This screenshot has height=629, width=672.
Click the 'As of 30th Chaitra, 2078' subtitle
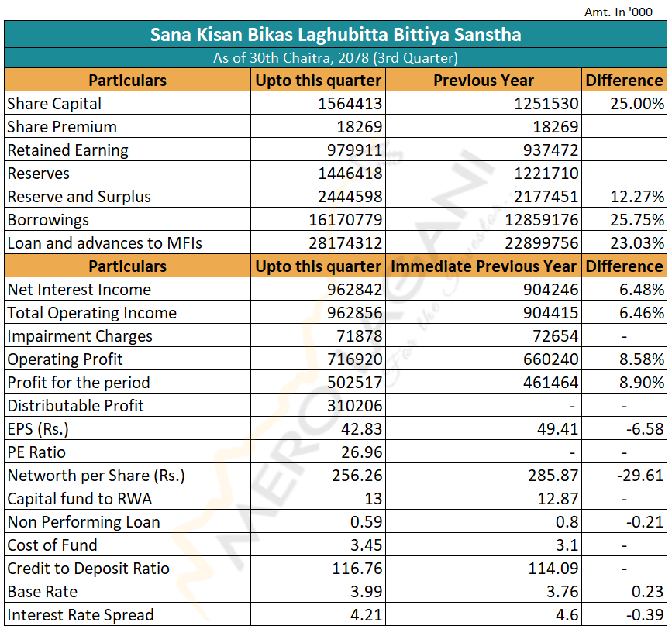point(335,58)
